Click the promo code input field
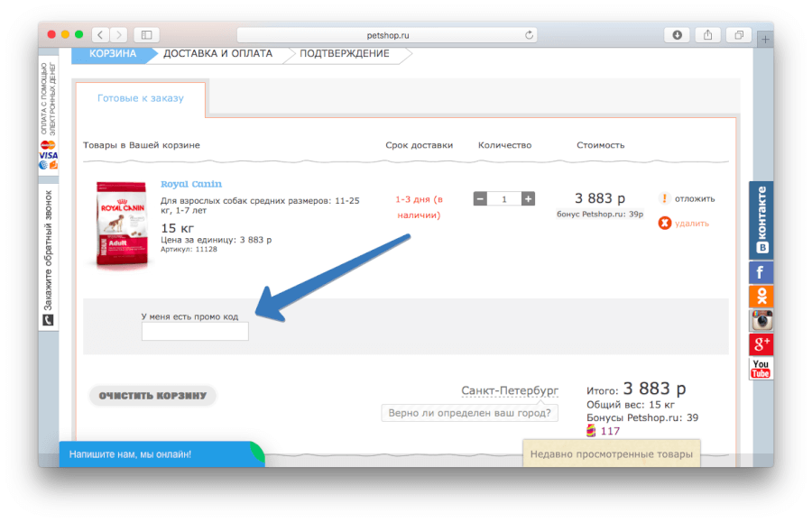The width and height of the screenshot is (812, 522). point(195,332)
